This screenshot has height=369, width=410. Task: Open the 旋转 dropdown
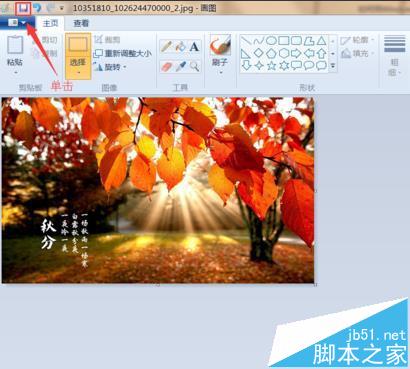pyautogui.click(x=110, y=67)
